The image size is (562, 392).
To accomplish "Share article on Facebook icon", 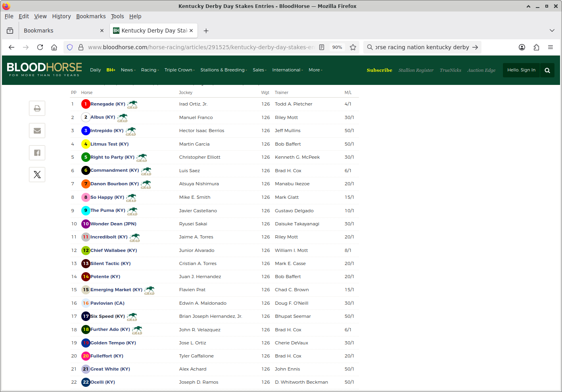I will (37, 153).
